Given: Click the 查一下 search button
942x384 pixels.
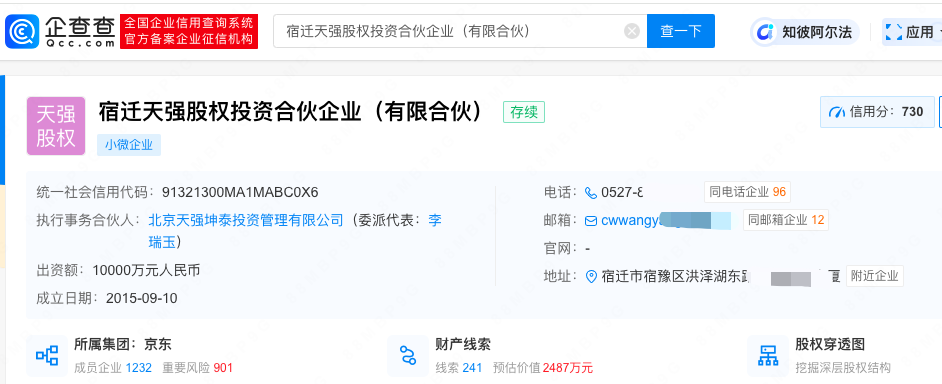Looking at the screenshot, I should (x=681, y=31).
